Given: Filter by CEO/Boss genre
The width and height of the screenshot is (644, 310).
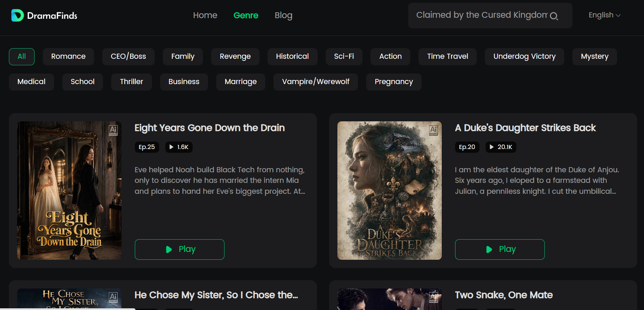Looking at the screenshot, I should (x=128, y=56).
